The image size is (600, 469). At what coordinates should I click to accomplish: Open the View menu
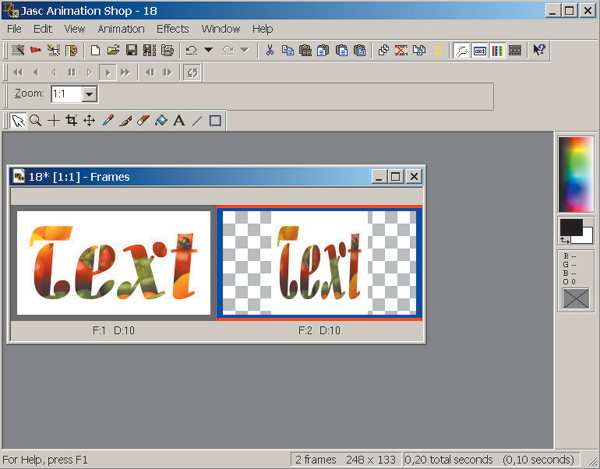pos(75,29)
